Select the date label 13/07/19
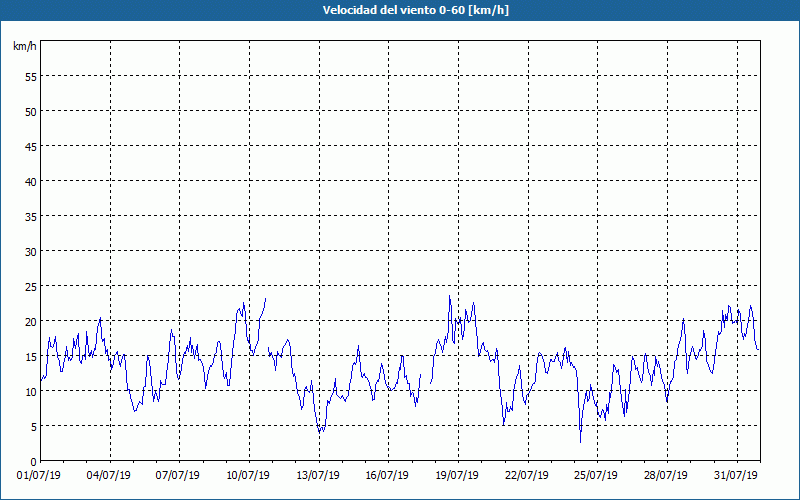 (x=318, y=476)
